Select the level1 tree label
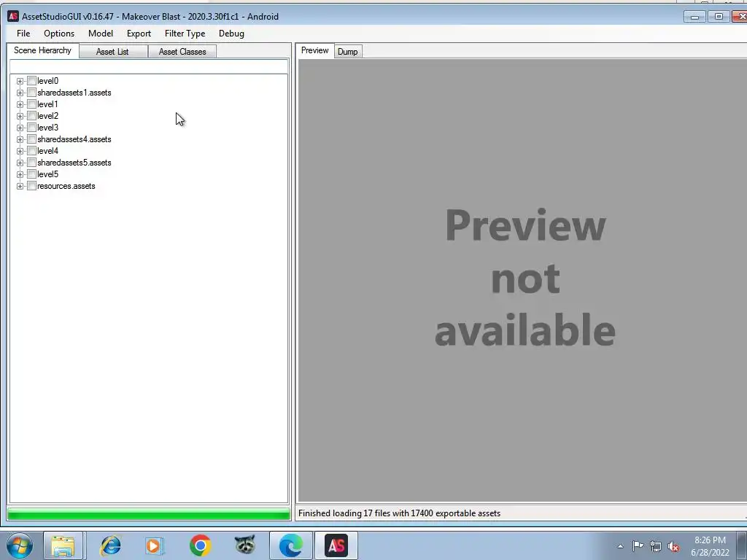 [x=47, y=104]
